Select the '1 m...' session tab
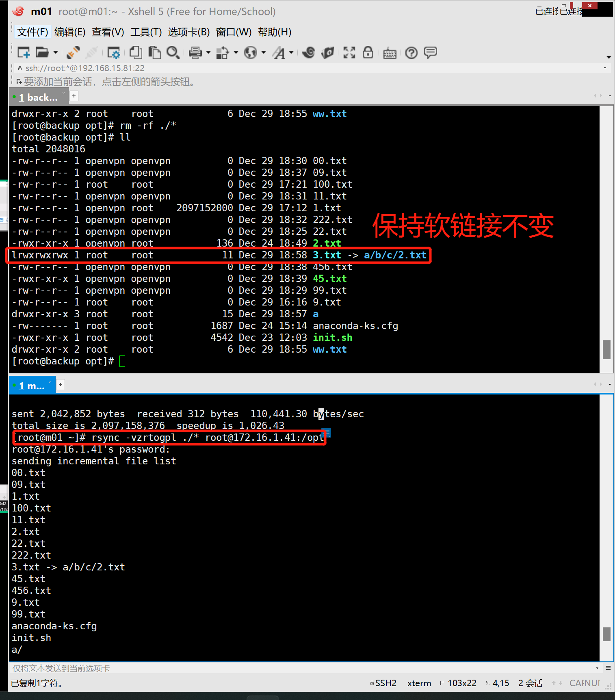This screenshot has height=700, width=615. tap(31, 386)
